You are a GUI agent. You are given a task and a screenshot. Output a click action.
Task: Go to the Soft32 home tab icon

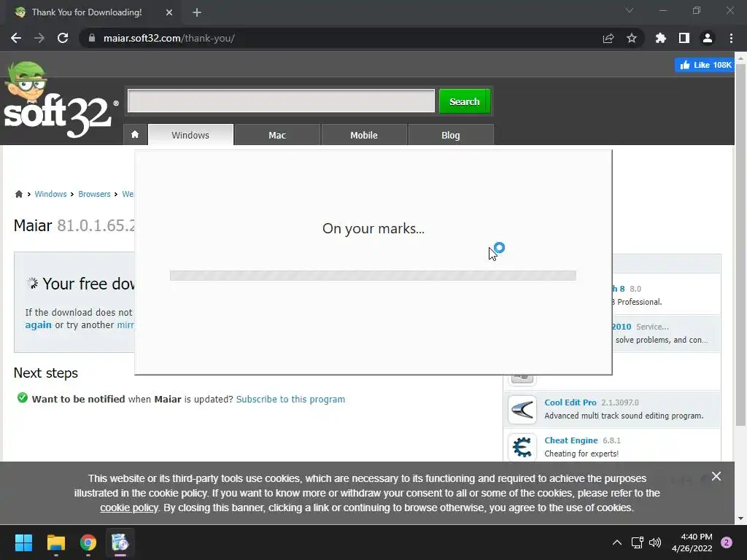[x=135, y=135]
